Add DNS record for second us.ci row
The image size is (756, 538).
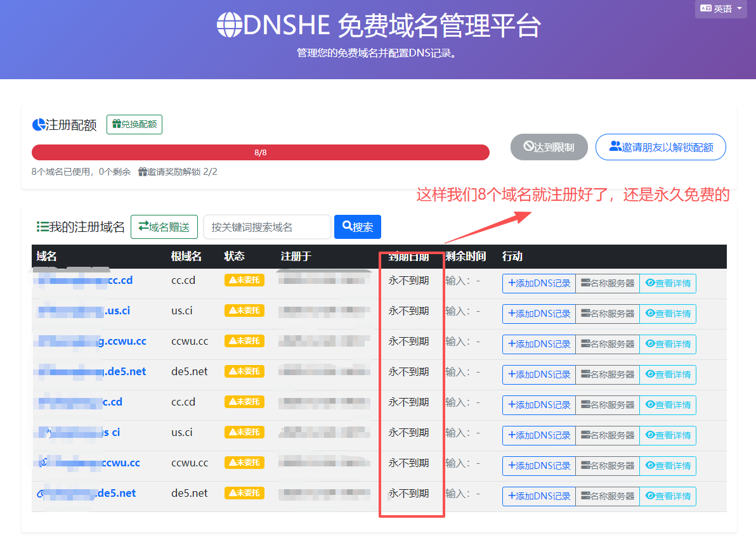539,435
